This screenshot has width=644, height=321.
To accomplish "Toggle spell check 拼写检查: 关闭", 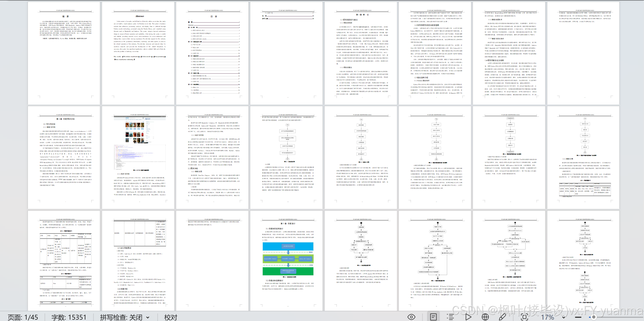I will coord(121,318).
